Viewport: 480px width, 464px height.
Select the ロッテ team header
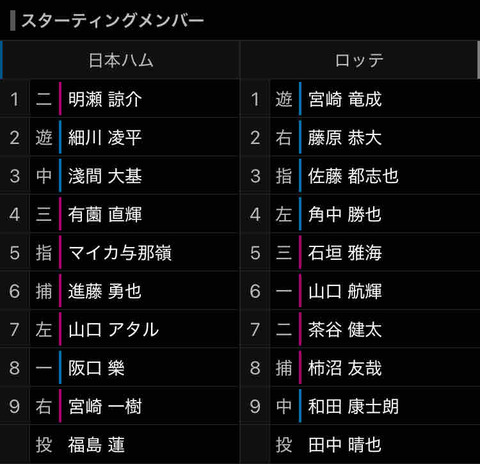coord(359,60)
